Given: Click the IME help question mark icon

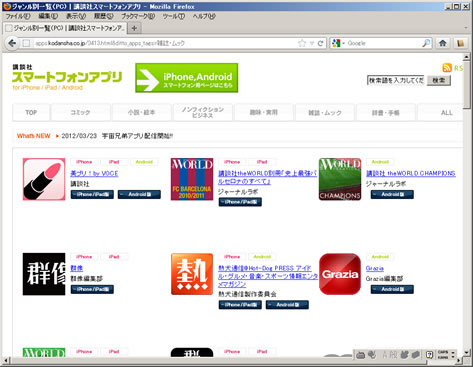Looking at the screenshot, I should [x=429, y=355].
